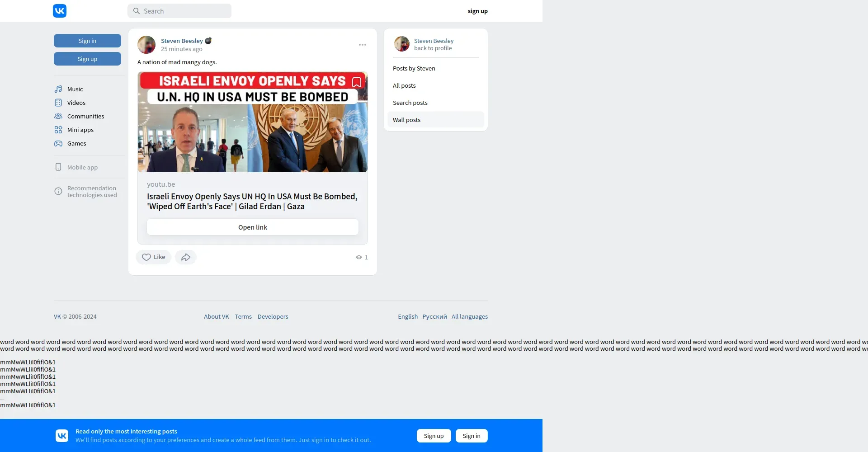Image resolution: width=868 pixels, height=452 pixels.
Task: Click the Steven Beesley post author name
Action: coord(182,41)
